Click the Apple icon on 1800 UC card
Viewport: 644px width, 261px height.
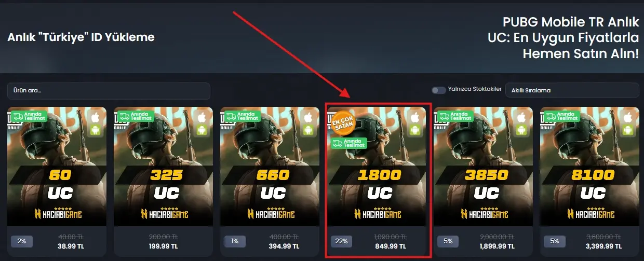point(414,117)
